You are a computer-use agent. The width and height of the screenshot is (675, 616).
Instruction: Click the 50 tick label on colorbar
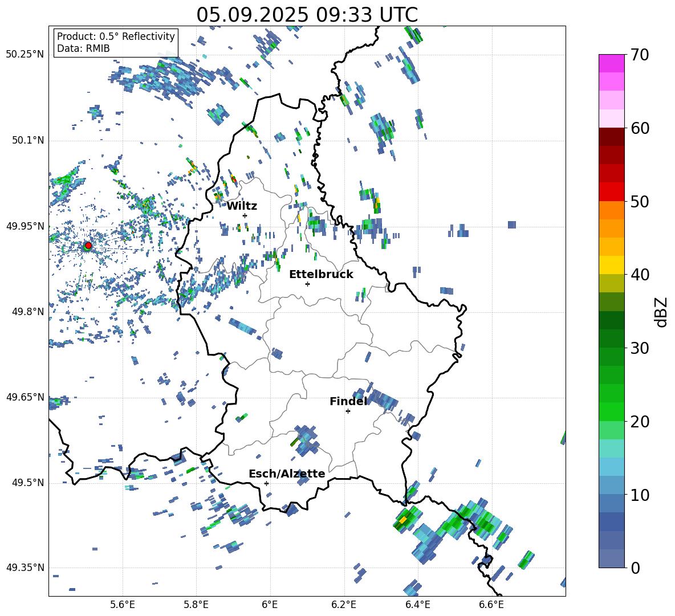(640, 202)
